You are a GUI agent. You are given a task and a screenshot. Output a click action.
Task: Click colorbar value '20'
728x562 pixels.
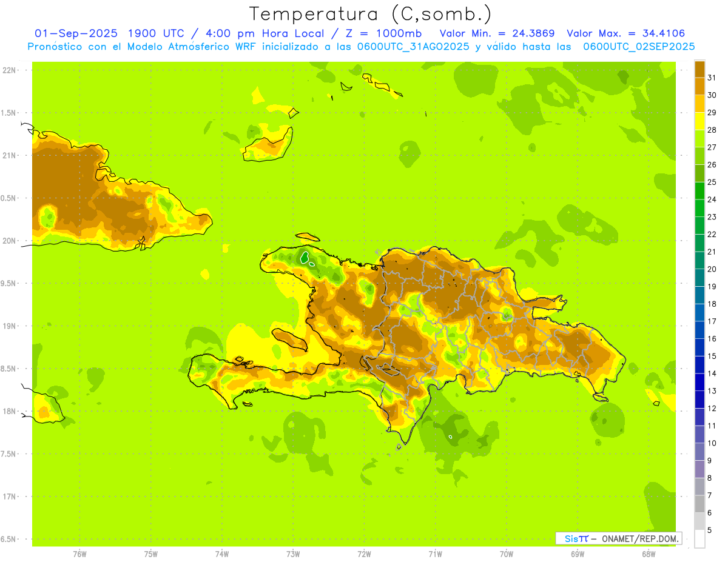click(x=712, y=269)
